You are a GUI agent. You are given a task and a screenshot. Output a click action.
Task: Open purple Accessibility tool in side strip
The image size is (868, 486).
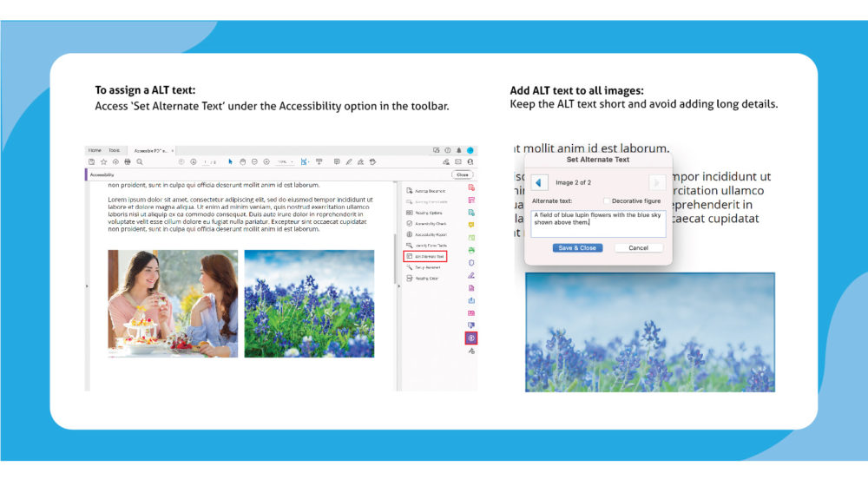(471, 338)
